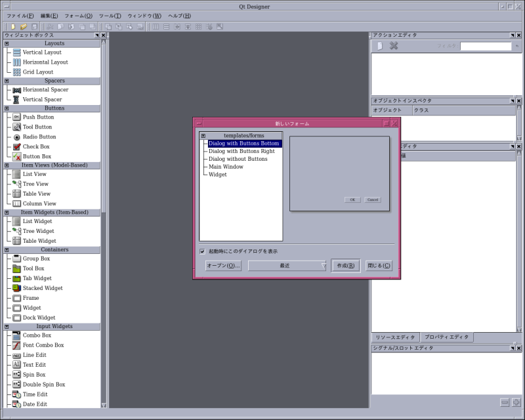Open the ツール(T) menu

click(110, 16)
